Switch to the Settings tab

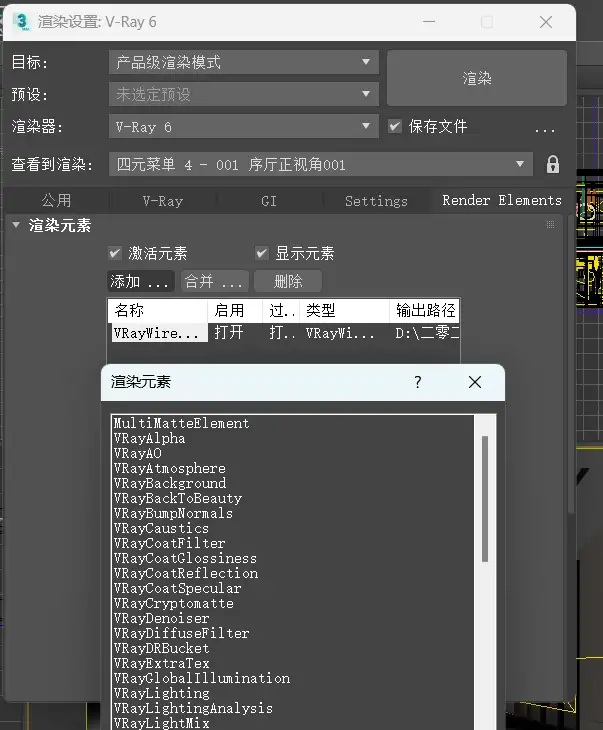tap(376, 201)
